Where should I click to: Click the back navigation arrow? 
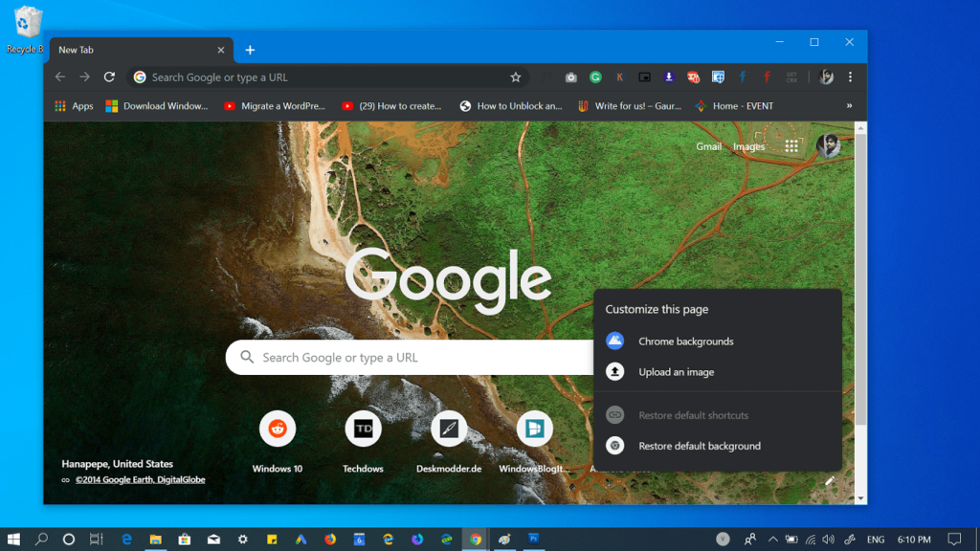tap(60, 77)
